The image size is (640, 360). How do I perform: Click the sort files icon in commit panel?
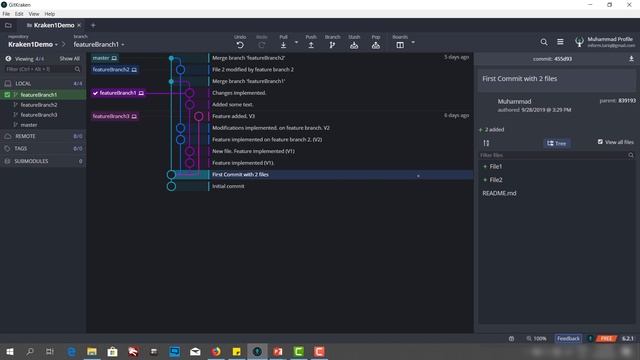(486, 143)
